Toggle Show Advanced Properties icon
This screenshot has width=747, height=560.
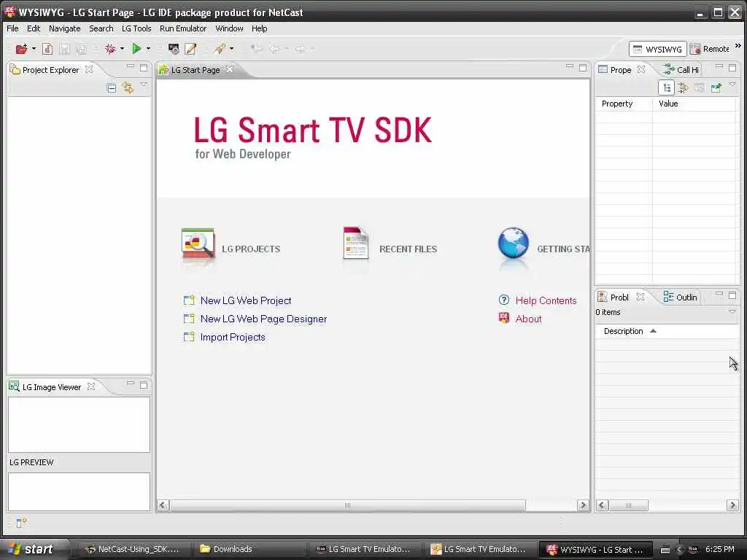click(683, 88)
